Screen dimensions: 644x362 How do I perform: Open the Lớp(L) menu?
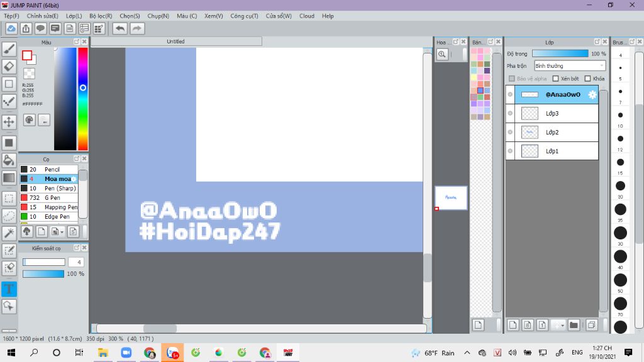tap(74, 16)
